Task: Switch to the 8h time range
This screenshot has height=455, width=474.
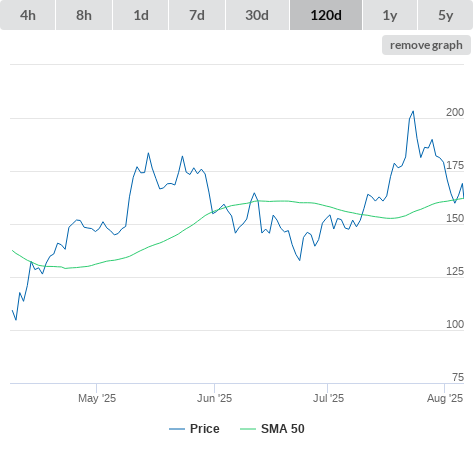Action: pyautogui.click(x=84, y=15)
